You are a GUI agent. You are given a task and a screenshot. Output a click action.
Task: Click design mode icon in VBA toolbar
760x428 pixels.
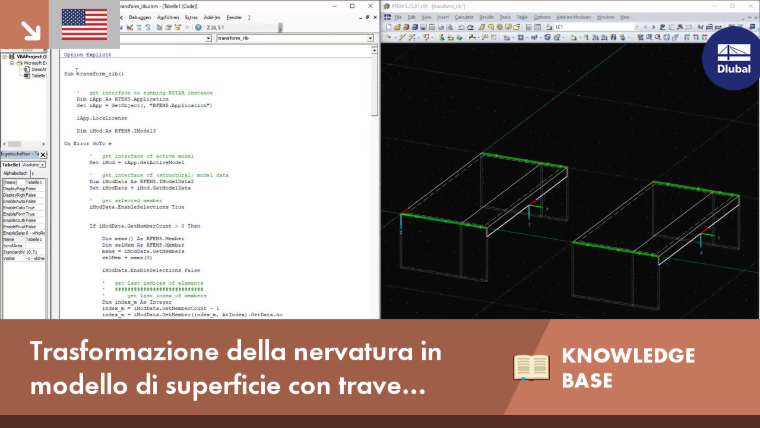[x=130, y=28]
